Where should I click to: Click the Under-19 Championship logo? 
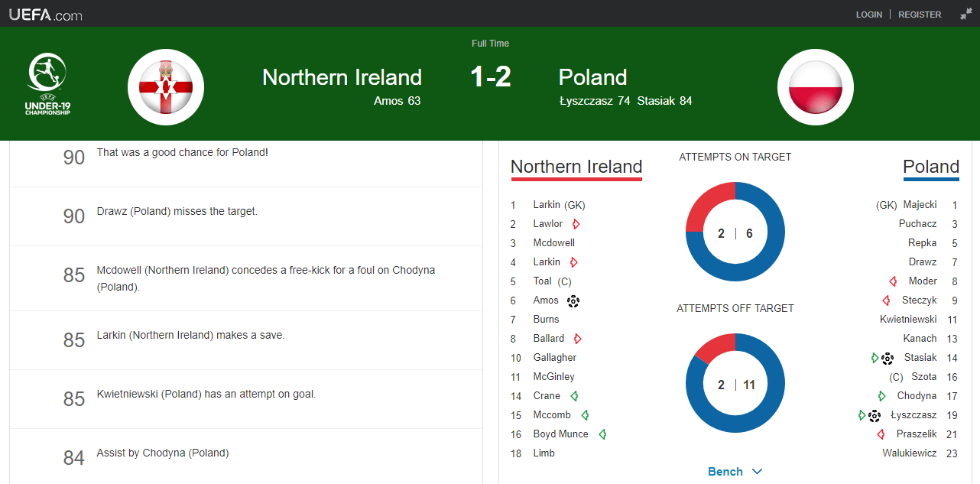point(48,84)
